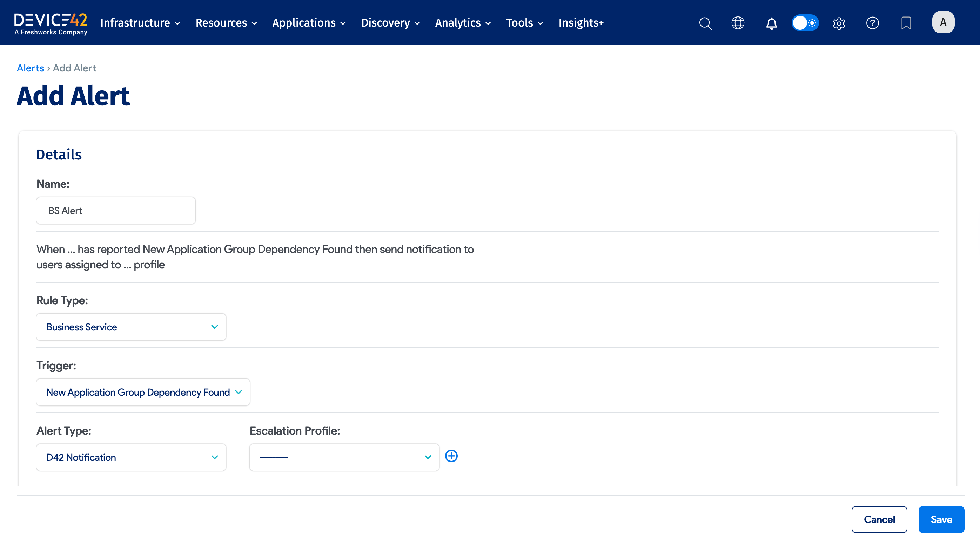Click the help question mark icon

[x=872, y=23]
